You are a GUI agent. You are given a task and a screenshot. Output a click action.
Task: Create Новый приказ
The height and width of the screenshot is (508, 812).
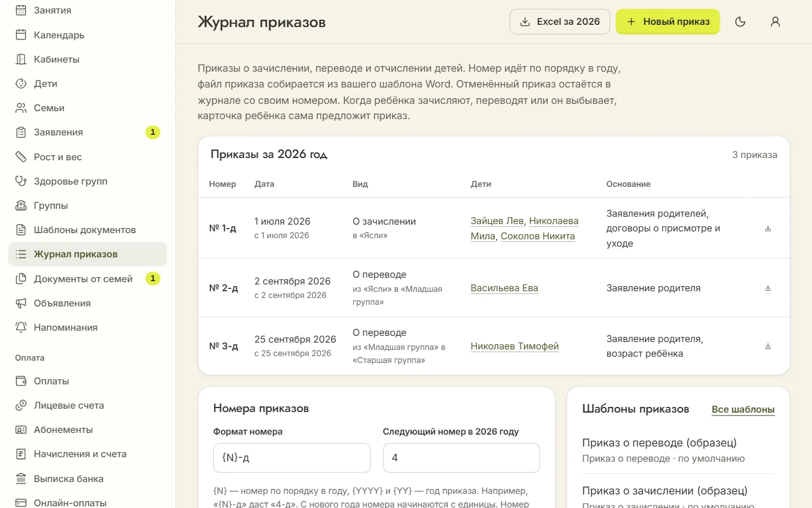tap(668, 21)
